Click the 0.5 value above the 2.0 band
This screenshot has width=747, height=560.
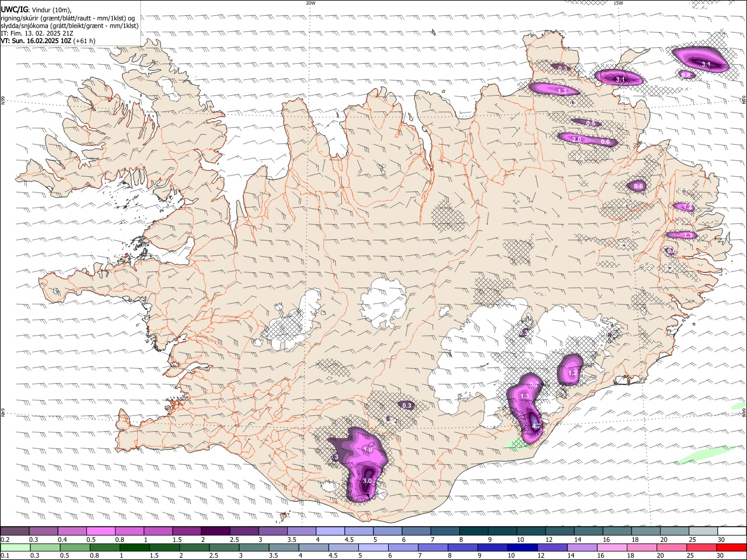point(591,123)
